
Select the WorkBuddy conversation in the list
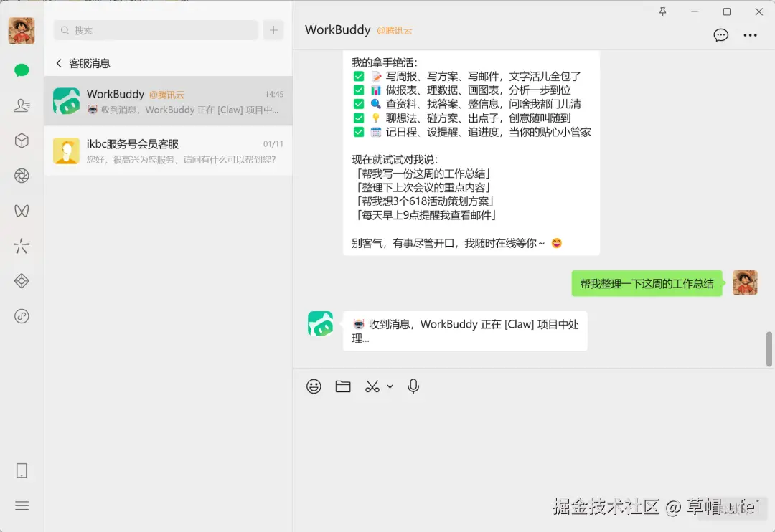[168, 101]
